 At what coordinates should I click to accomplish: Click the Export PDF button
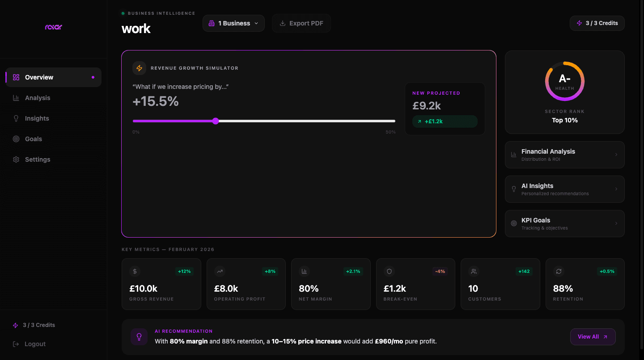pos(301,23)
